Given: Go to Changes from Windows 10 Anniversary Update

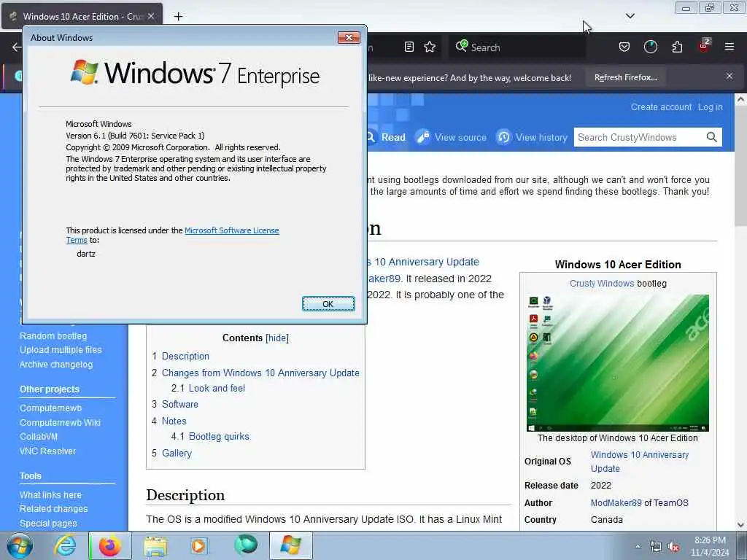Looking at the screenshot, I should click(260, 373).
